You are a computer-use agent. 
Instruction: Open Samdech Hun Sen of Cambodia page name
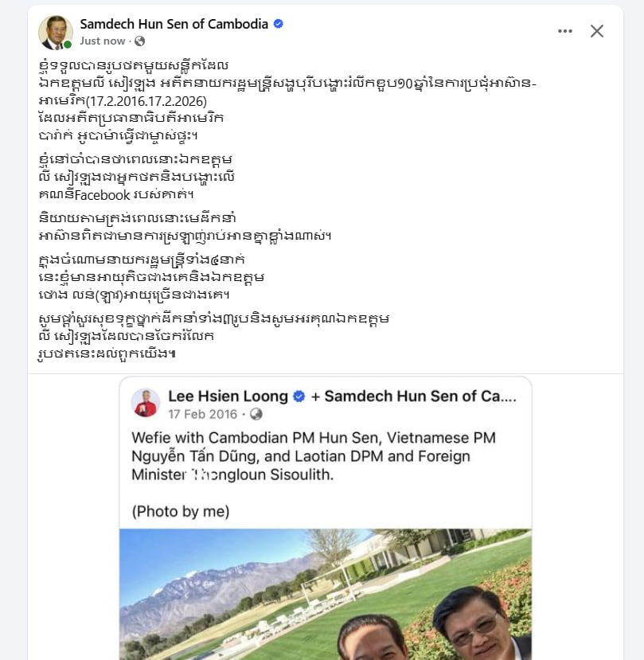tap(174, 24)
